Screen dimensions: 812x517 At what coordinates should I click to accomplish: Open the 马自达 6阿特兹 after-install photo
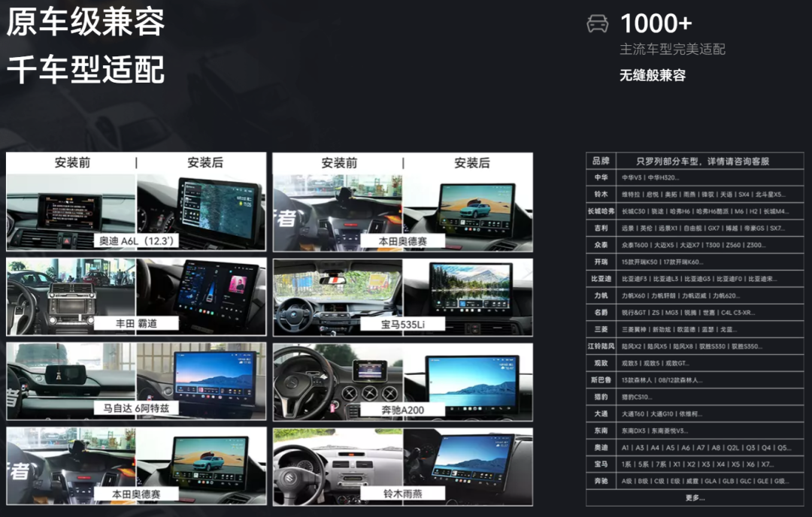pos(201,381)
